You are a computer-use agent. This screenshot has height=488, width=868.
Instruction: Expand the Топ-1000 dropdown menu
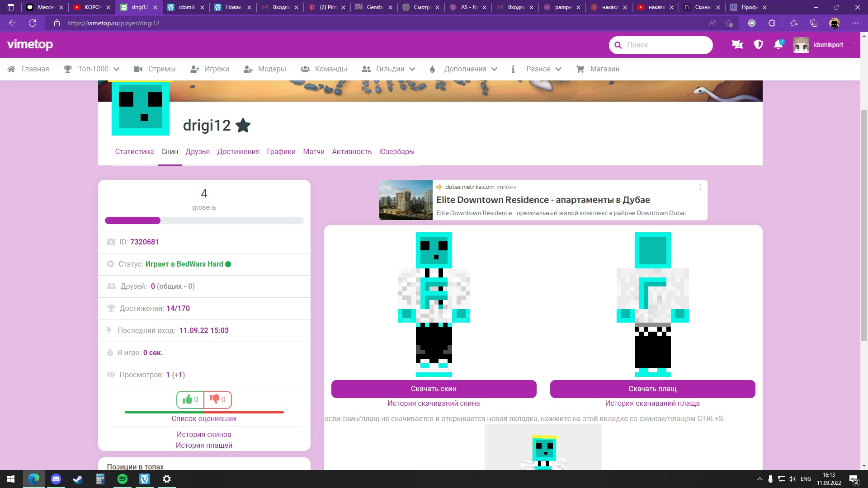(92, 69)
